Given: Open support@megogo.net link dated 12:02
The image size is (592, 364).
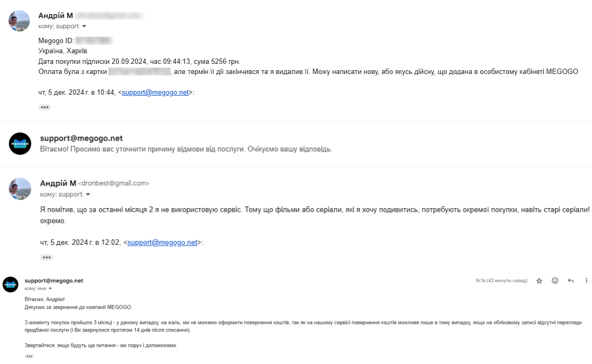Looking at the screenshot, I should tap(162, 242).
